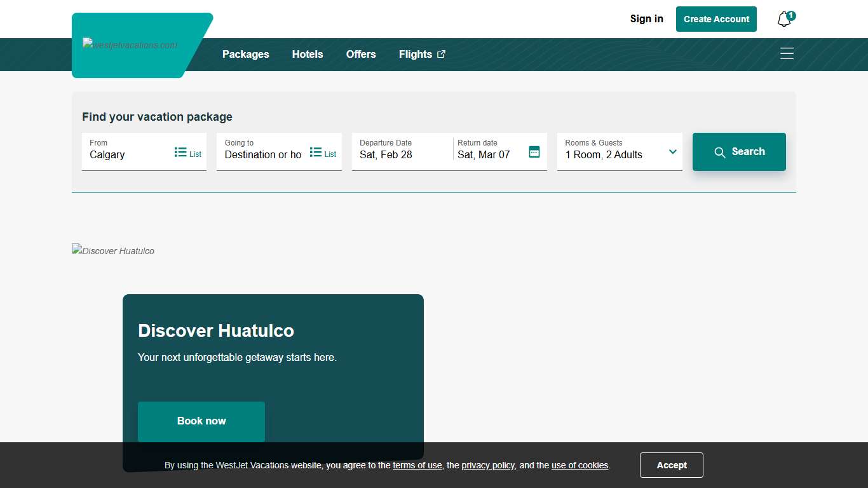The width and height of the screenshot is (868, 488).
Task: Accept the cookies notice
Action: pos(671,464)
